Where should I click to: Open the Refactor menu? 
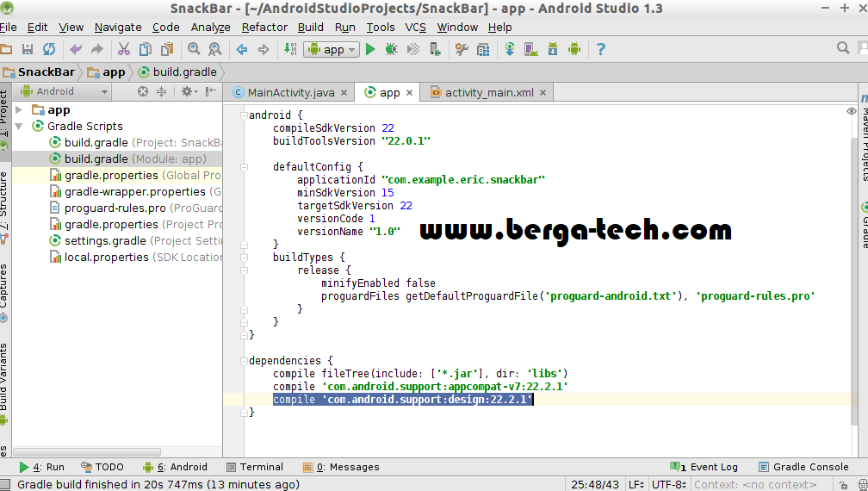[x=264, y=27]
